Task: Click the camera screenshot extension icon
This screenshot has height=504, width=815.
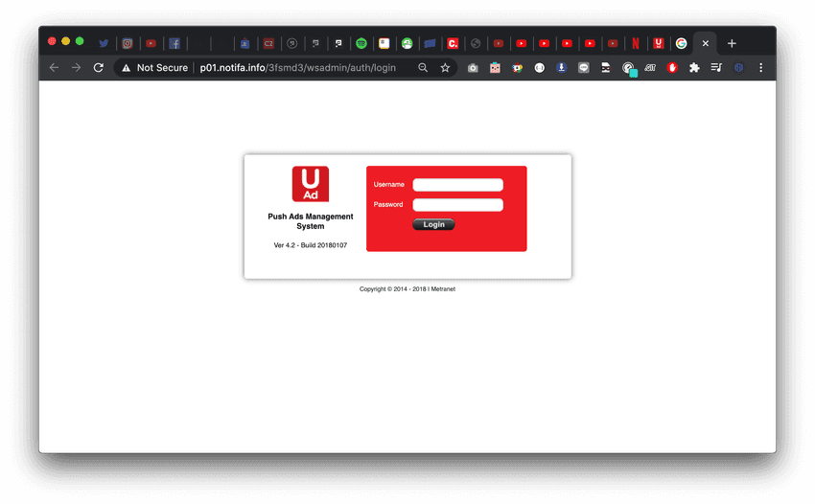Action: pyautogui.click(x=473, y=68)
